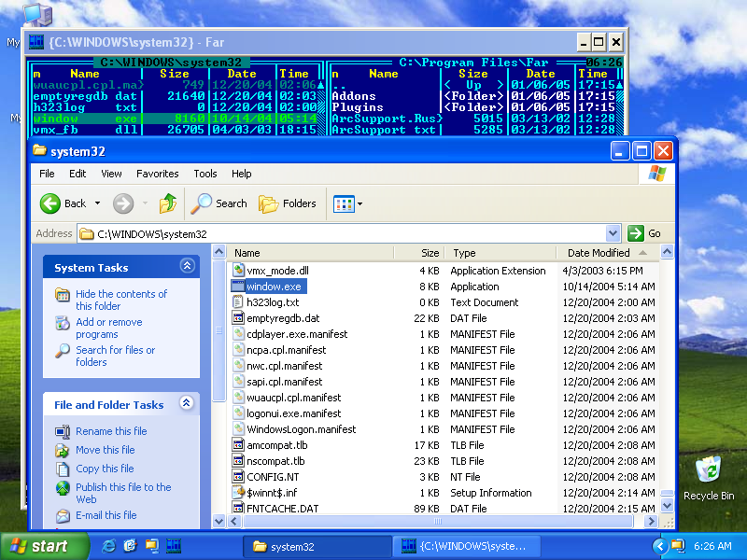Select the ncpa.cpl.manifest file icon

click(238, 349)
